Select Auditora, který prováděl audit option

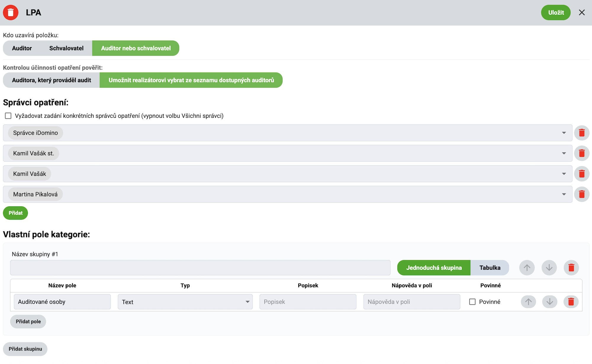coord(52,80)
